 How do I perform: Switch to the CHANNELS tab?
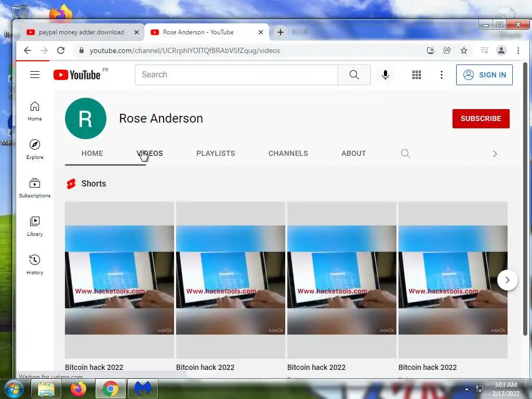(x=288, y=153)
